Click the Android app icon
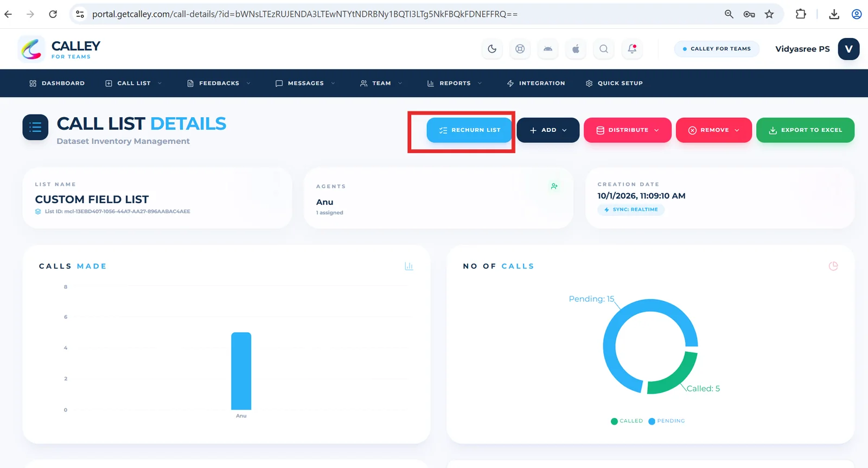Image resolution: width=868 pixels, height=468 pixels. click(548, 49)
